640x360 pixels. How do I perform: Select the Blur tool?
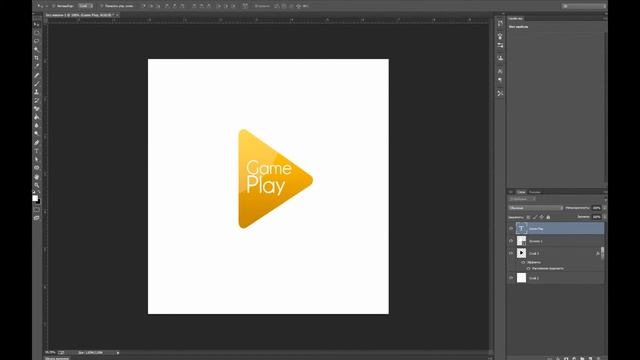(x=37, y=126)
